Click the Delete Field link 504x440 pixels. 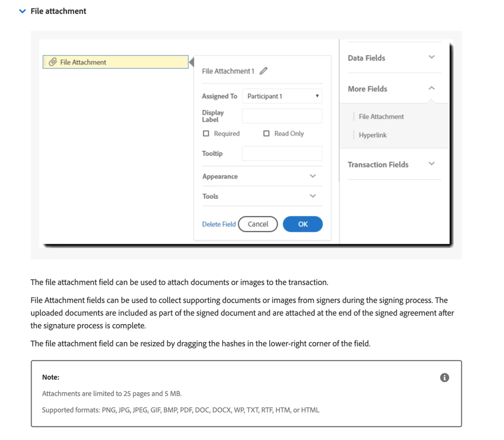(219, 224)
